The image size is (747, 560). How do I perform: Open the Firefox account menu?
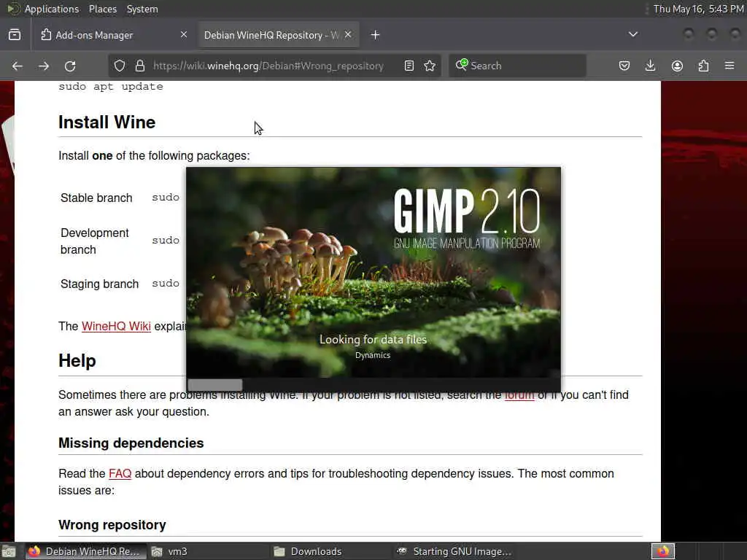(x=677, y=66)
